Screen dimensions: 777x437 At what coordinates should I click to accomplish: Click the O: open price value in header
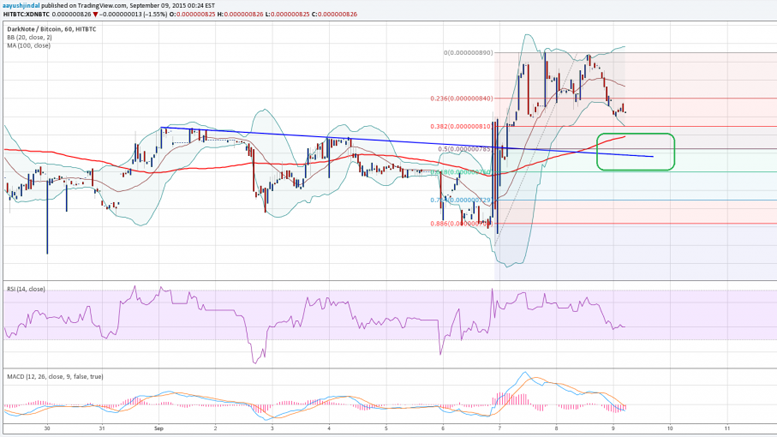(x=192, y=14)
